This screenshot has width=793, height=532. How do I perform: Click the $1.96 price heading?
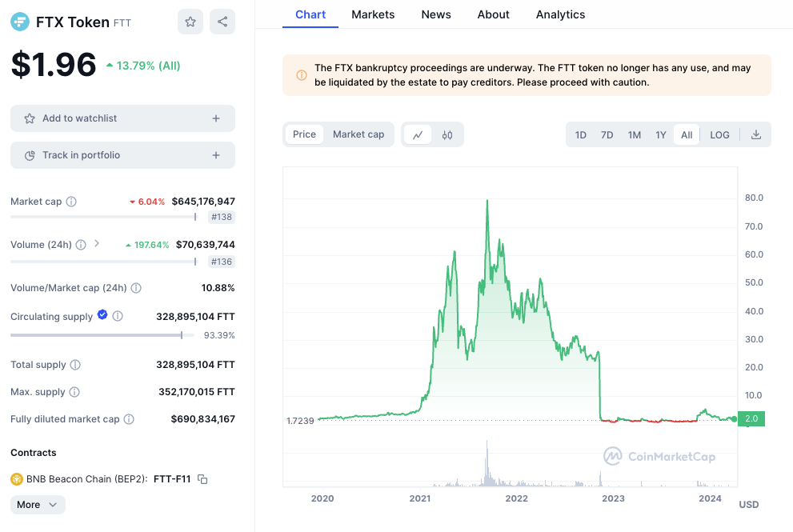click(54, 65)
